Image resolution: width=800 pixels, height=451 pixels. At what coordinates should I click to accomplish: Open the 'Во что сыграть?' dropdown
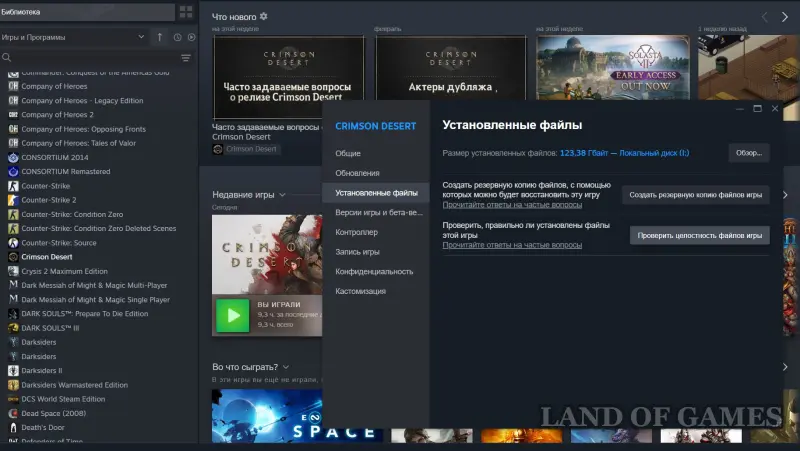click(x=286, y=367)
